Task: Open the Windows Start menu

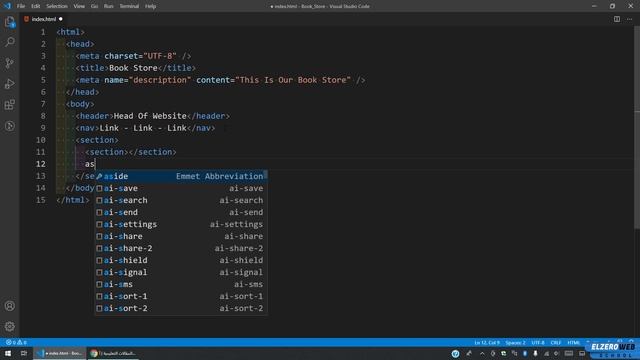Action: tap(8, 353)
